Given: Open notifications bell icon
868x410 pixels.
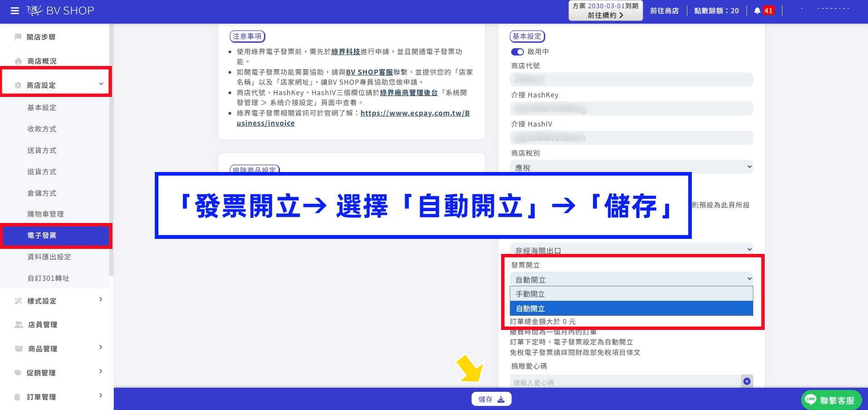Looking at the screenshot, I should pos(757,10).
